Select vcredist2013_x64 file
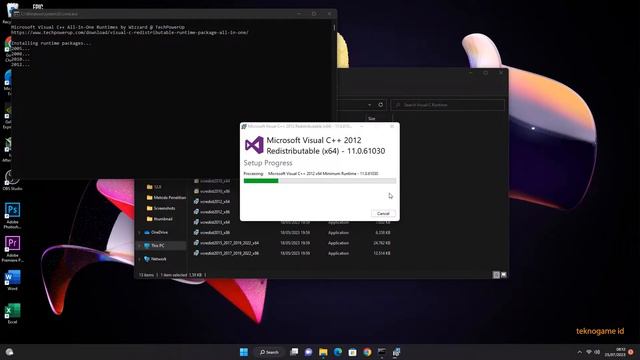The image size is (640, 360). 212,222
